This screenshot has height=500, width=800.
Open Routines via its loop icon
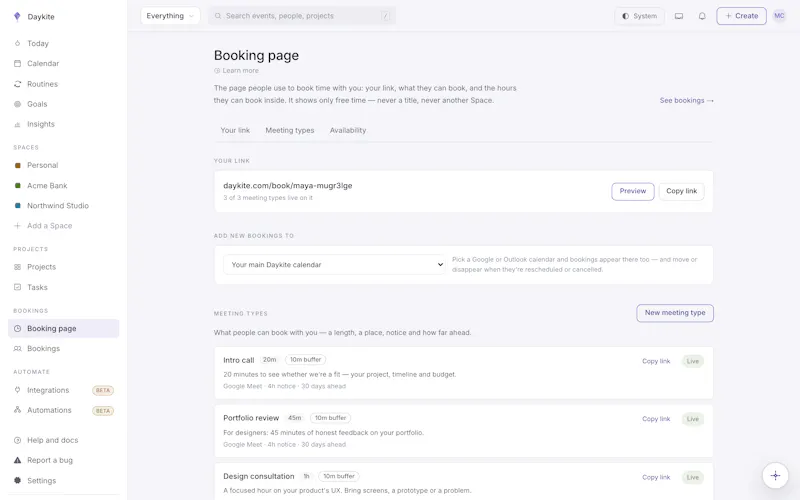coord(17,84)
